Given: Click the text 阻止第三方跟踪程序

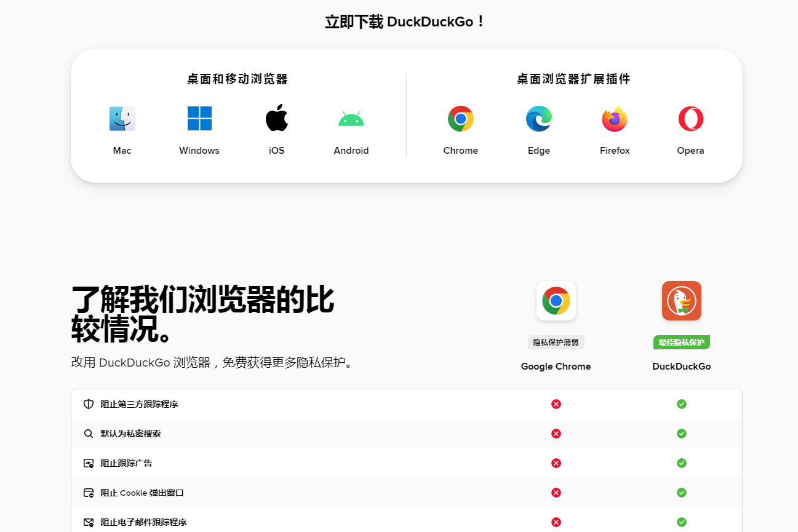Looking at the screenshot, I should pos(140,404).
